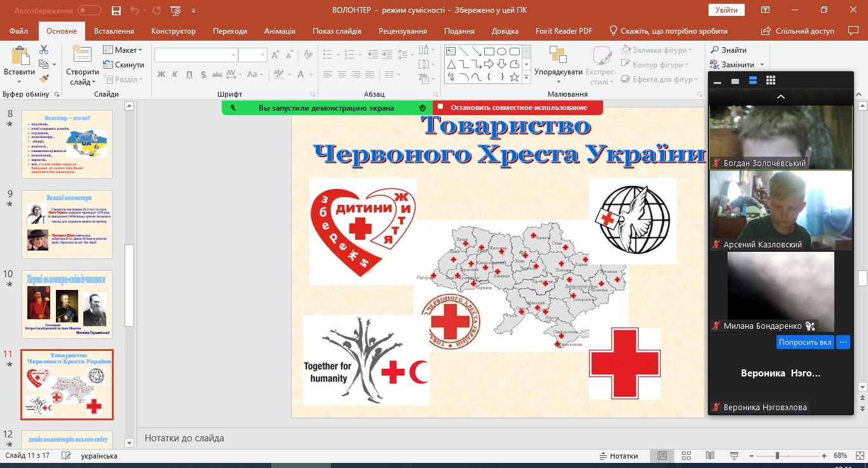This screenshot has height=468, width=868.
Task: Click the spell check language icon in status bar
Action: 65,456
